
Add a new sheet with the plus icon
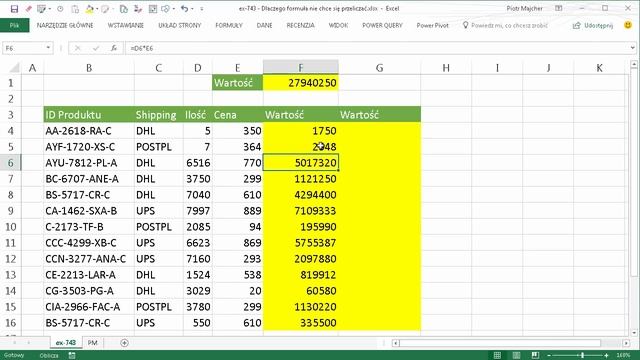tap(124, 343)
